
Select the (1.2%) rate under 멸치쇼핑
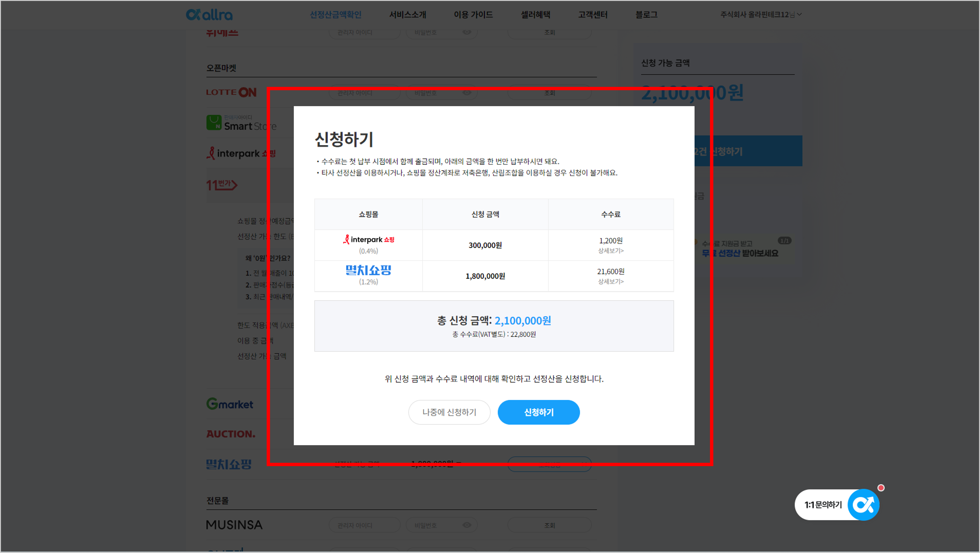pyautogui.click(x=368, y=282)
